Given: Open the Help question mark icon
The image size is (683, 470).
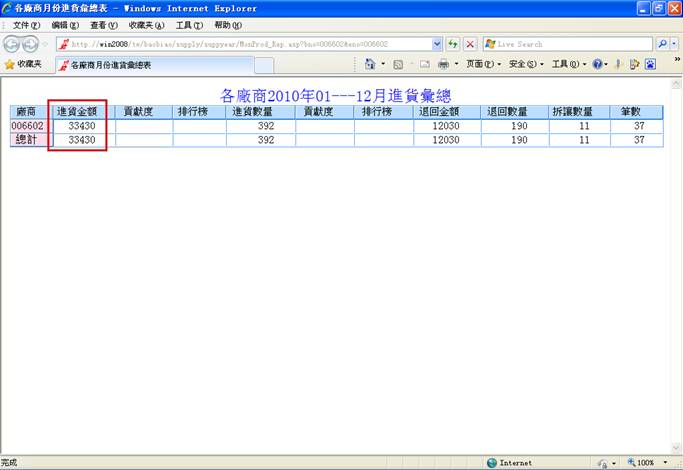Looking at the screenshot, I should pyautogui.click(x=598, y=64).
